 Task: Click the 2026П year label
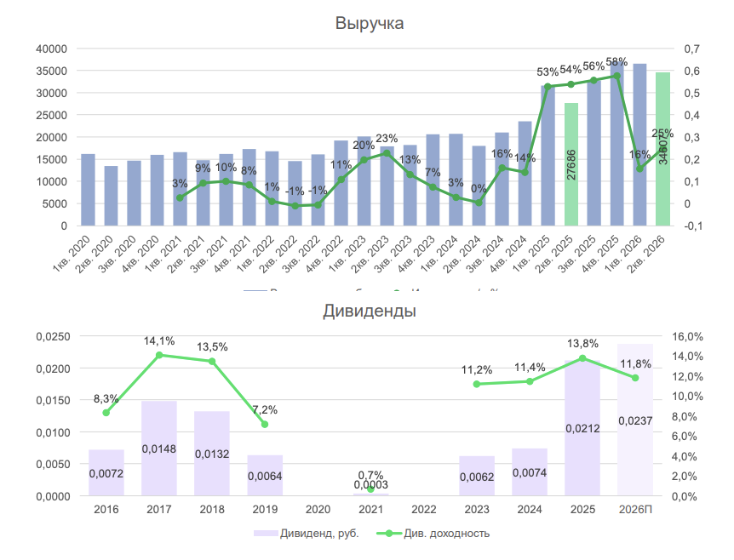pos(635,510)
